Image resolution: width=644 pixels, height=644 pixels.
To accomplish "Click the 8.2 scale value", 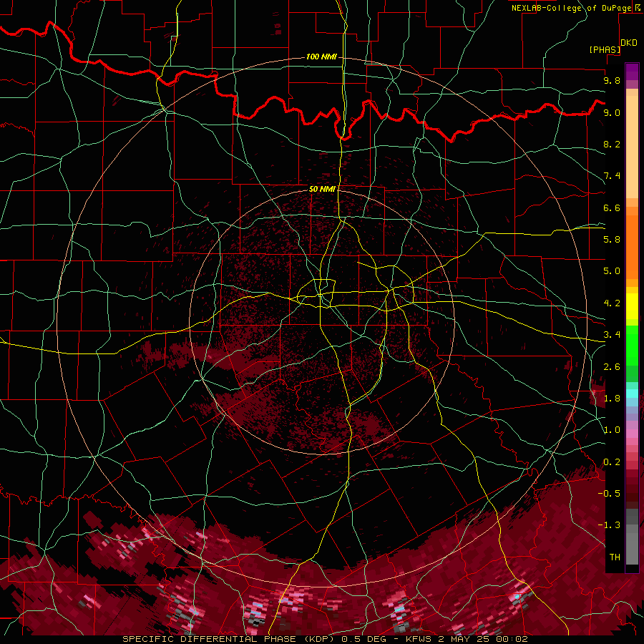I will [x=612, y=144].
